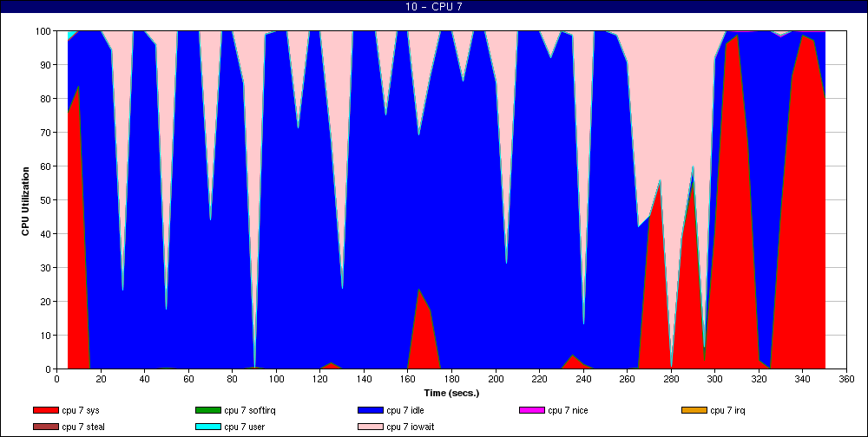
Task: Click the 'cpu 7 user' legend label
Action: pyautogui.click(x=244, y=427)
